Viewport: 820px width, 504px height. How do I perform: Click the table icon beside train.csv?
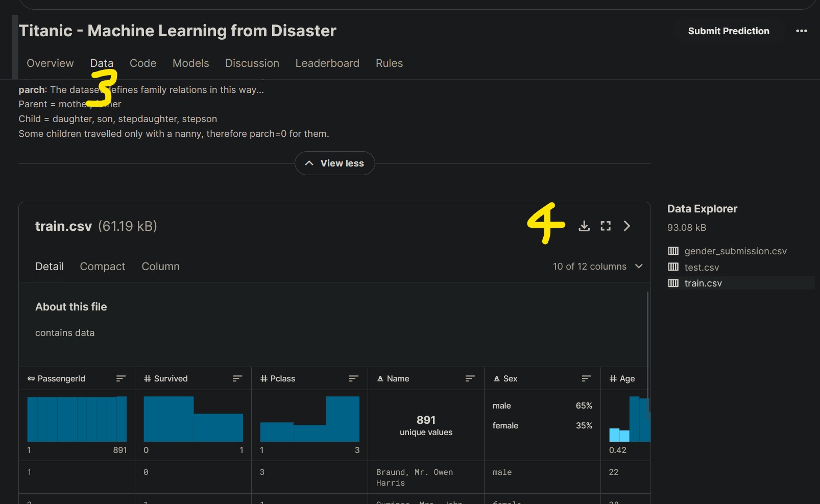[x=673, y=283]
